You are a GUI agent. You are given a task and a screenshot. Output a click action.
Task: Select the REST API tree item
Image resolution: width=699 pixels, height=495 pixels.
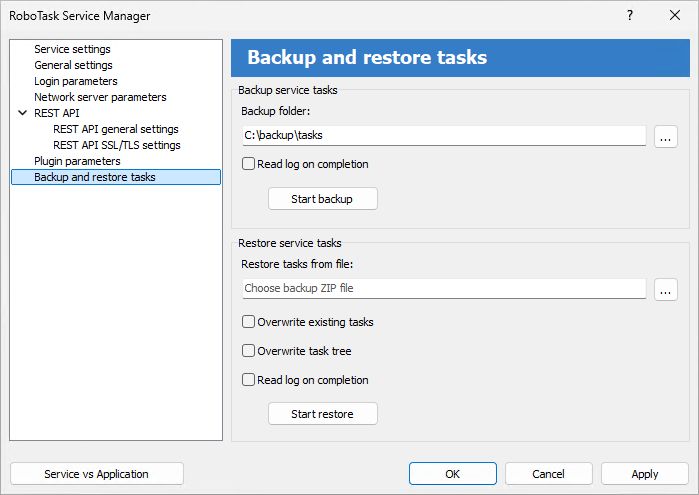pyautogui.click(x=57, y=113)
